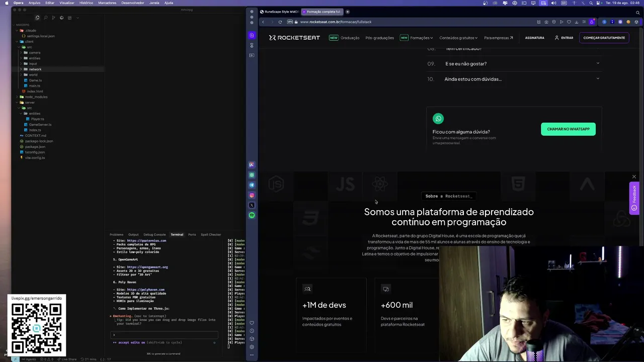Open Spotify in the Opera sidebar
The width and height of the screenshot is (644, 362).
coord(252,215)
